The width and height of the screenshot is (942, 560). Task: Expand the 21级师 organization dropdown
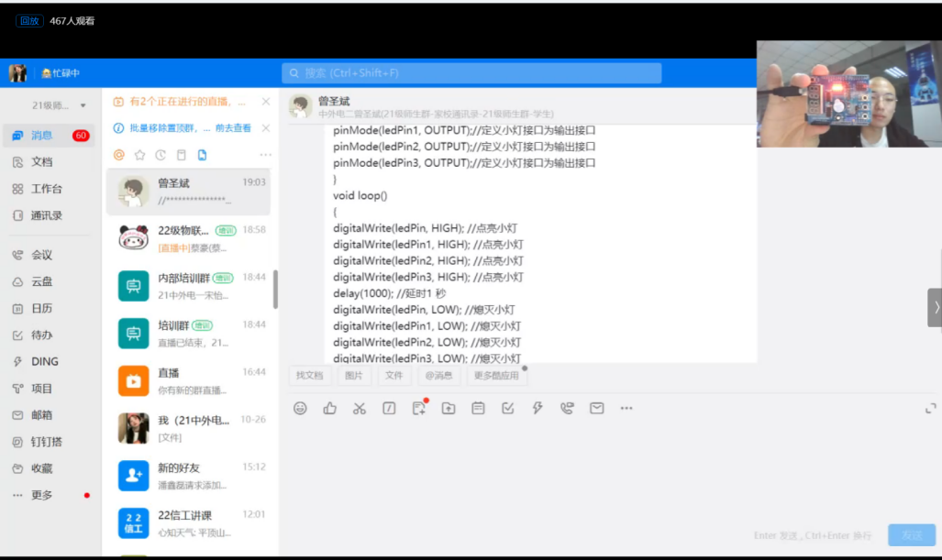coord(59,105)
